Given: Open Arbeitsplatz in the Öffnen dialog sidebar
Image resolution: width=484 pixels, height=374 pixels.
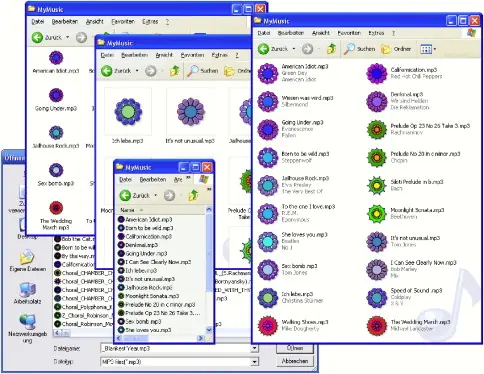Looking at the screenshot, I should click(28, 293).
